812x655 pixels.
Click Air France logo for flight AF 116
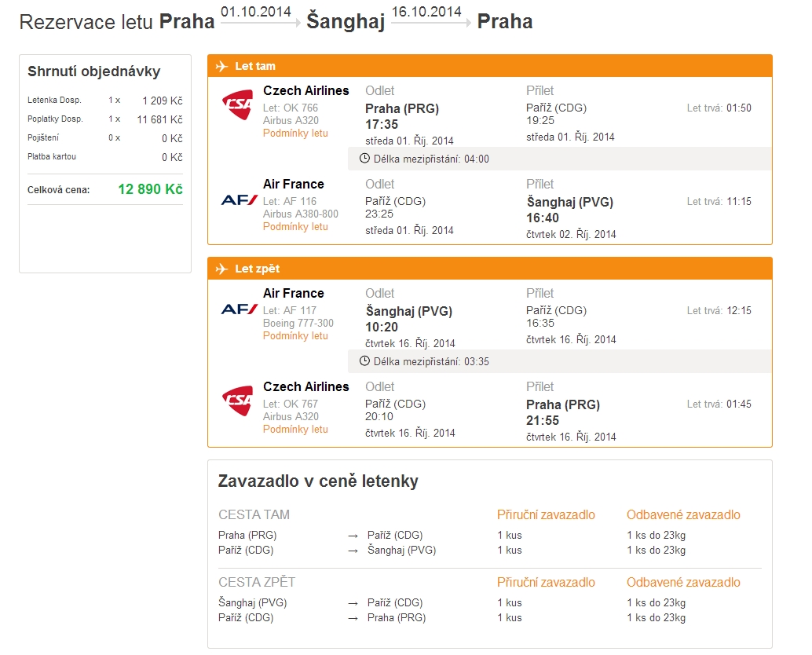point(240,200)
